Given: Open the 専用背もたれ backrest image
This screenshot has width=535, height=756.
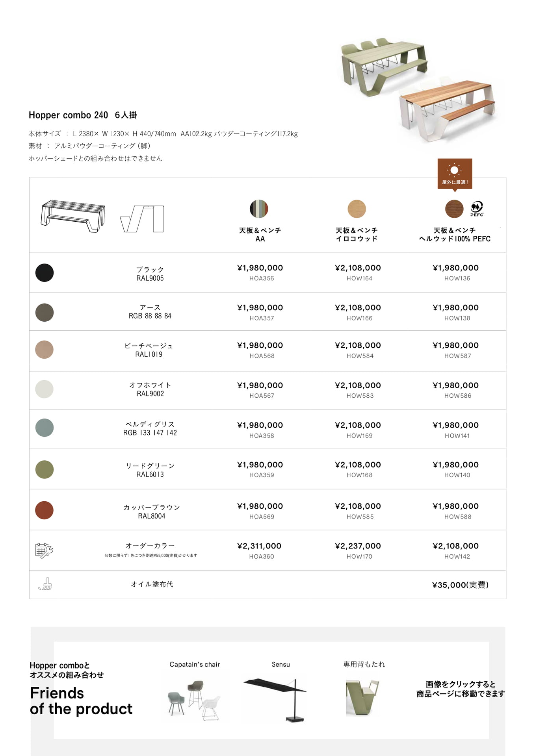Looking at the screenshot, I should 362,697.
